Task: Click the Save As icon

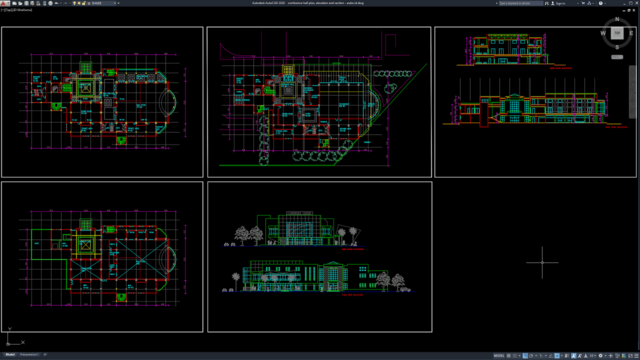Action: click(32, 3)
